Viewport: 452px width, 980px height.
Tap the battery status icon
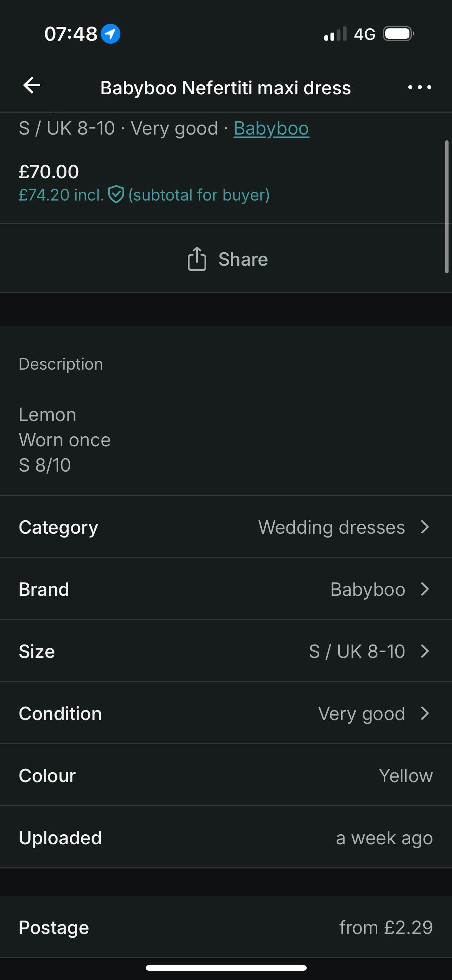coord(399,34)
